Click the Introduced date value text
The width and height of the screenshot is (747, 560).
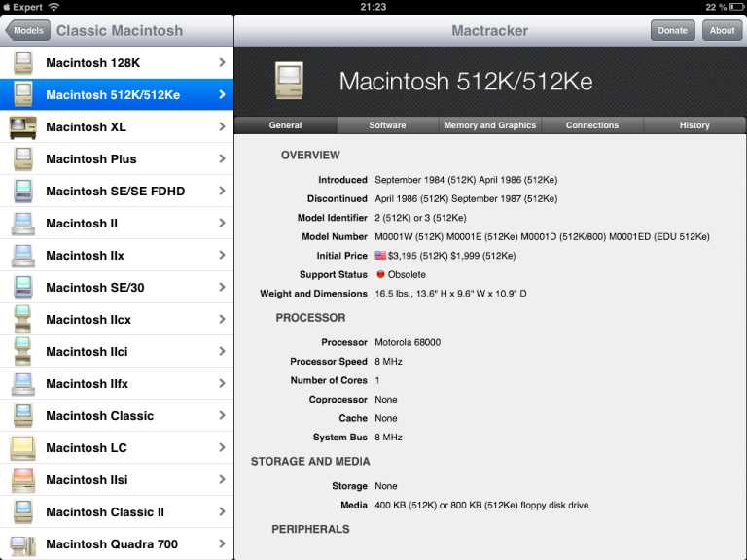466,180
